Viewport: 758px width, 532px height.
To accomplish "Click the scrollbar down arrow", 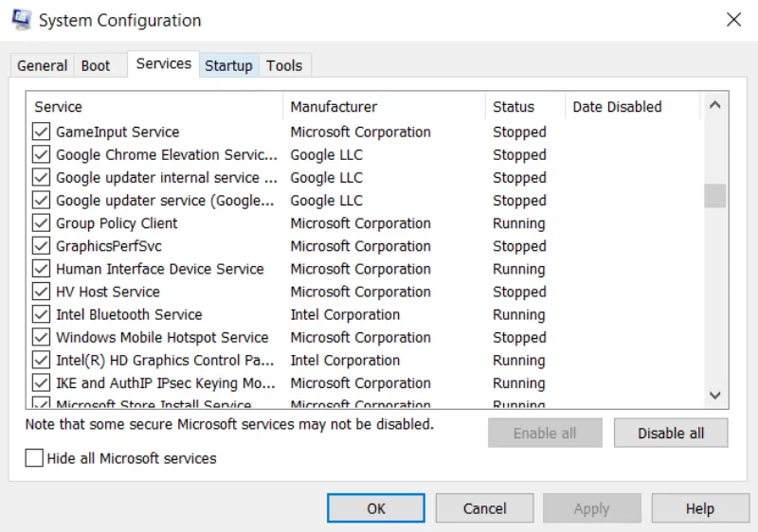I will [715, 396].
